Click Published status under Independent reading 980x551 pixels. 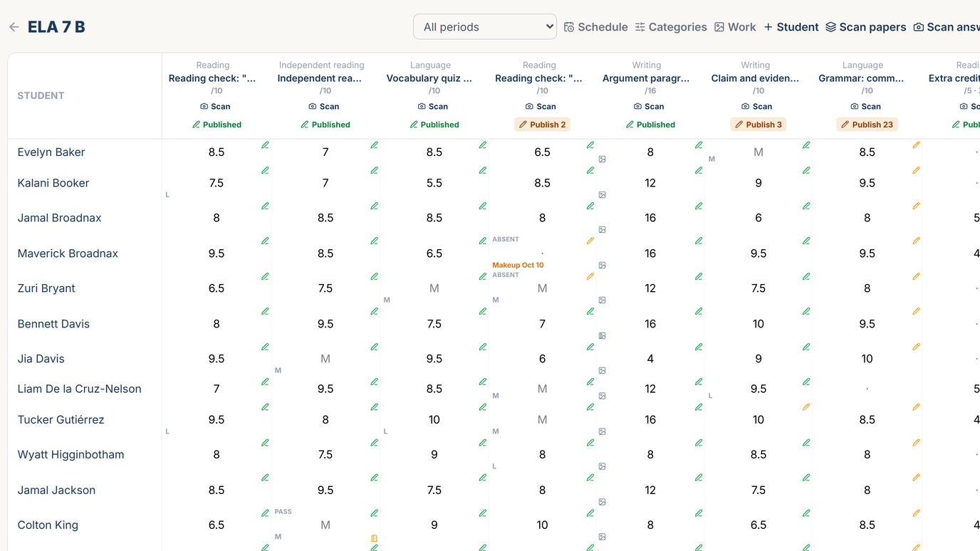click(325, 125)
